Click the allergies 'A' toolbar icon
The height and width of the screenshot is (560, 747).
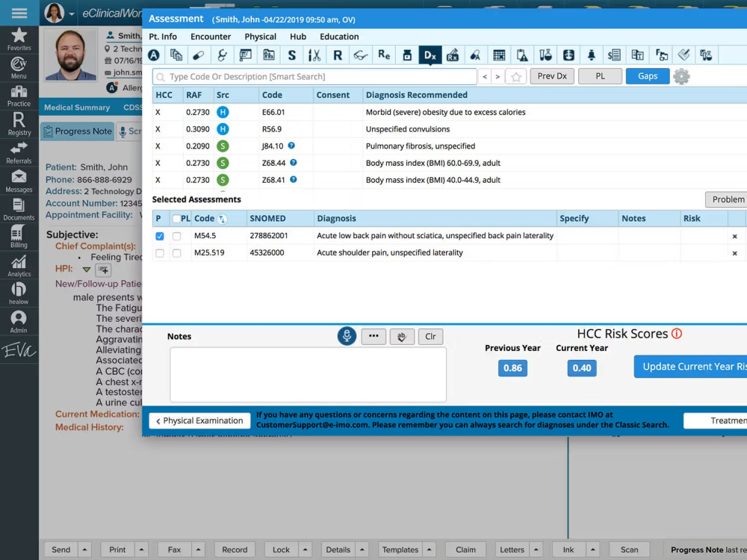pos(153,55)
